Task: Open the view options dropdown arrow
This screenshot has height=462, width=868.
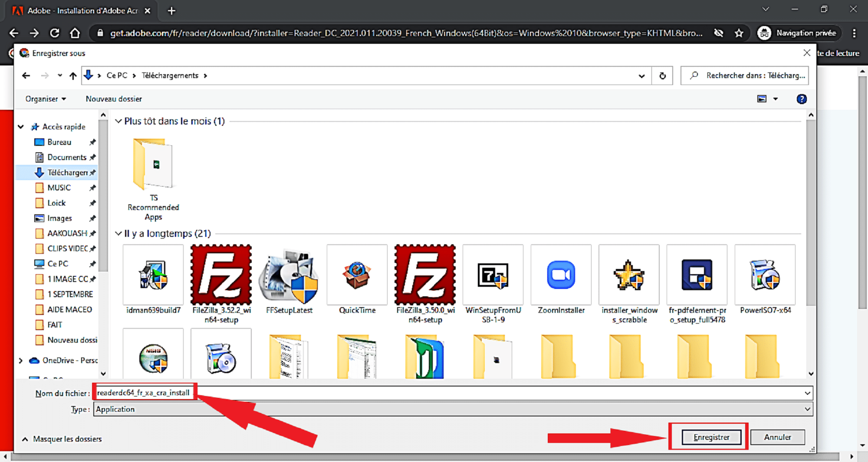Action: coord(775,99)
